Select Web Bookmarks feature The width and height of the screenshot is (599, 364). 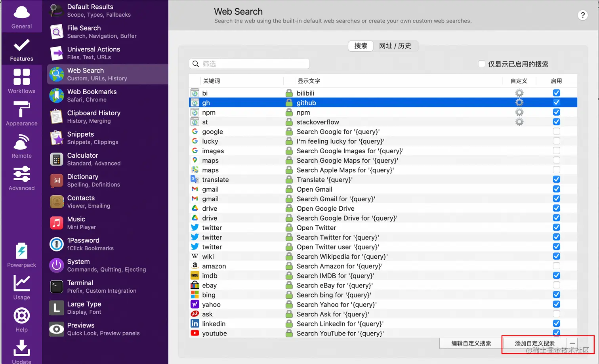(108, 95)
